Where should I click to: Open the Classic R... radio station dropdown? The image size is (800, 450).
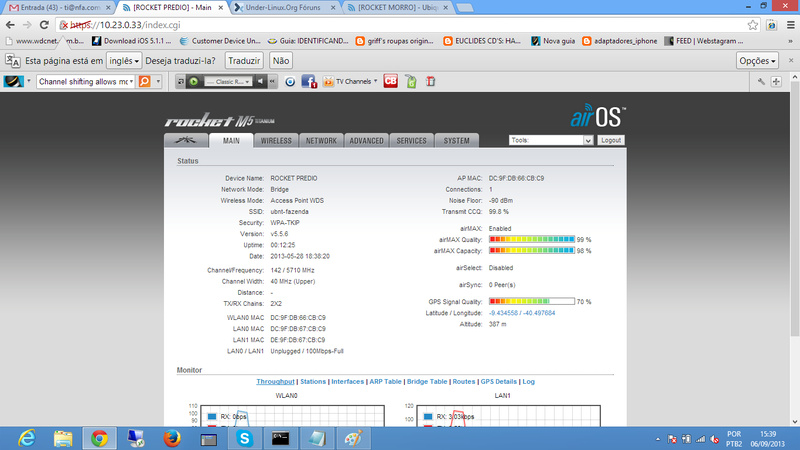(x=228, y=82)
